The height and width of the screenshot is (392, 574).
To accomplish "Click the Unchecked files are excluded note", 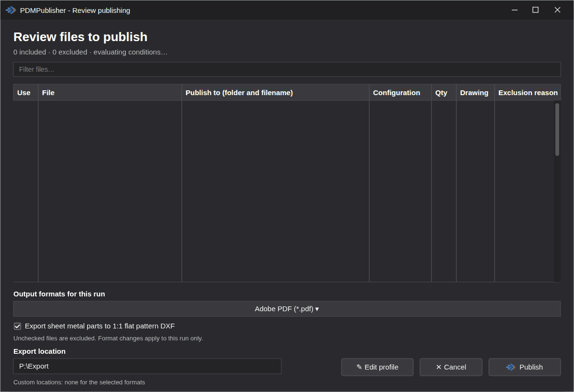I will pyautogui.click(x=108, y=338).
